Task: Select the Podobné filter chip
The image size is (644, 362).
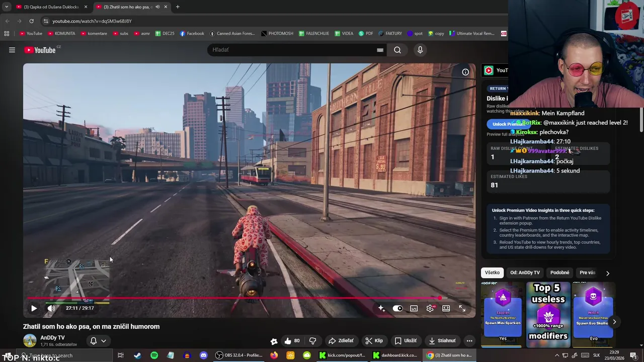Action: [559, 273]
